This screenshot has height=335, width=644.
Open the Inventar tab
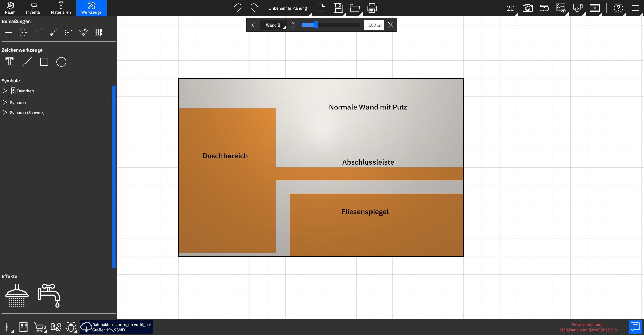click(x=33, y=8)
